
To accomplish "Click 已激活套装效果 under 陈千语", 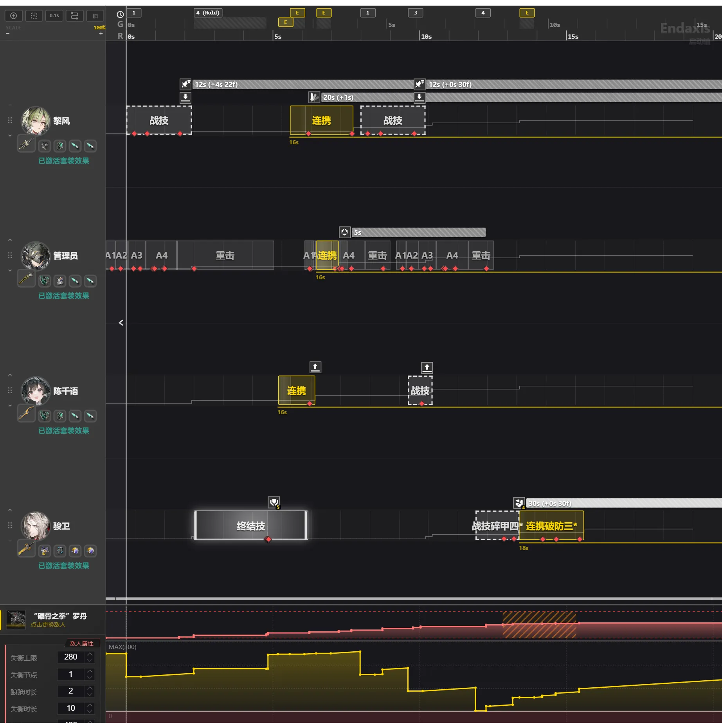I will [x=63, y=431].
